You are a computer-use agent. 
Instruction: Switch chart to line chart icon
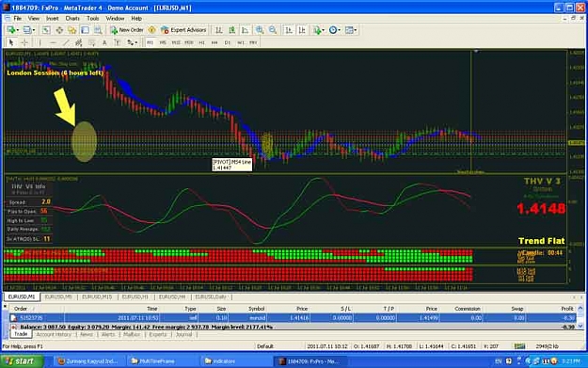tap(245, 30)
